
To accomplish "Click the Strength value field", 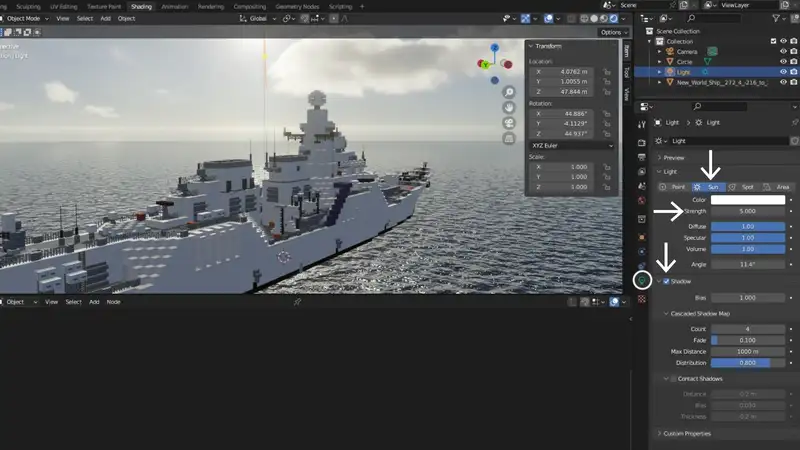I will [748, 212].
